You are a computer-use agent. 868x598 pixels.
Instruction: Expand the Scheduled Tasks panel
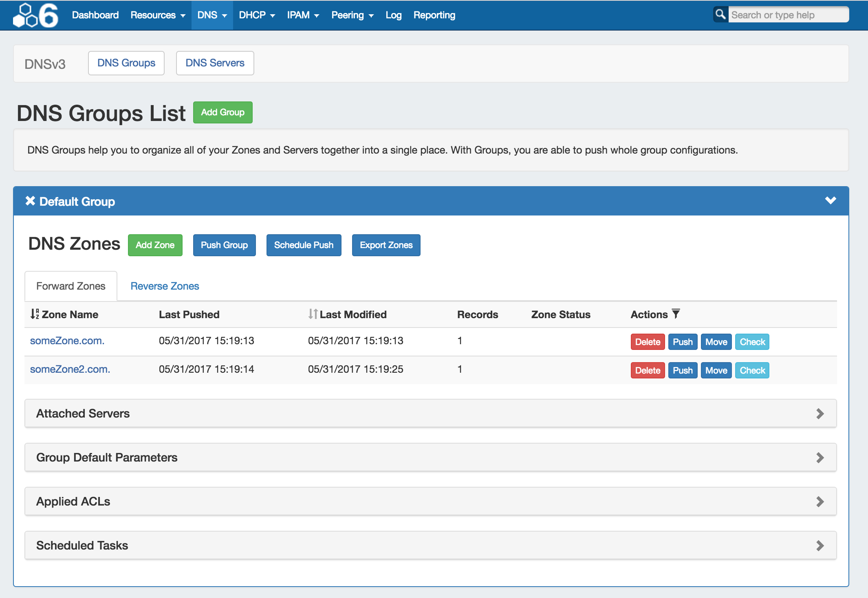[820, 545]
